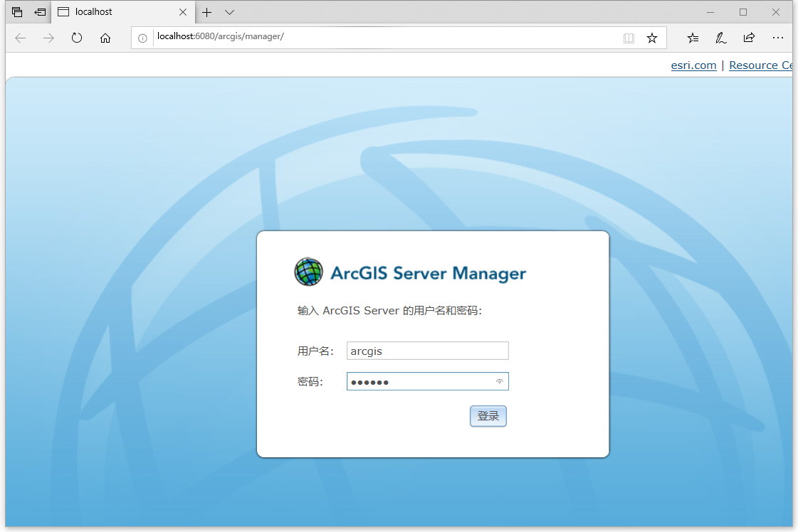Click the 输入 ArcGIS Server prompt text
The height and width of the screenshot is (532, 798).
pos(389,310)
